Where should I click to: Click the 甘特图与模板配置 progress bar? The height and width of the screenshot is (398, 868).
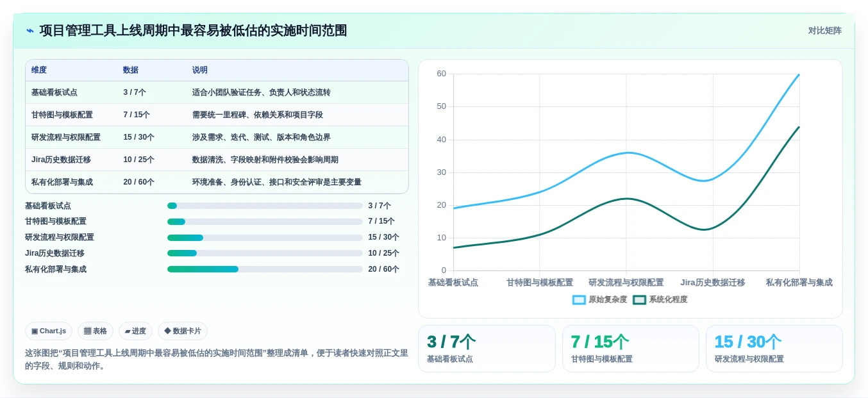click(265, 222)
